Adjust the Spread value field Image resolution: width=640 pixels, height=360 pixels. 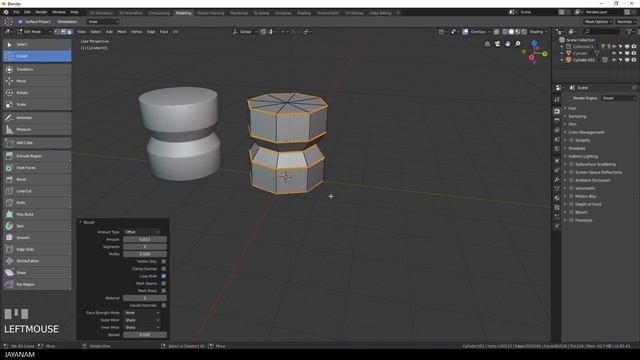(145, 335)
